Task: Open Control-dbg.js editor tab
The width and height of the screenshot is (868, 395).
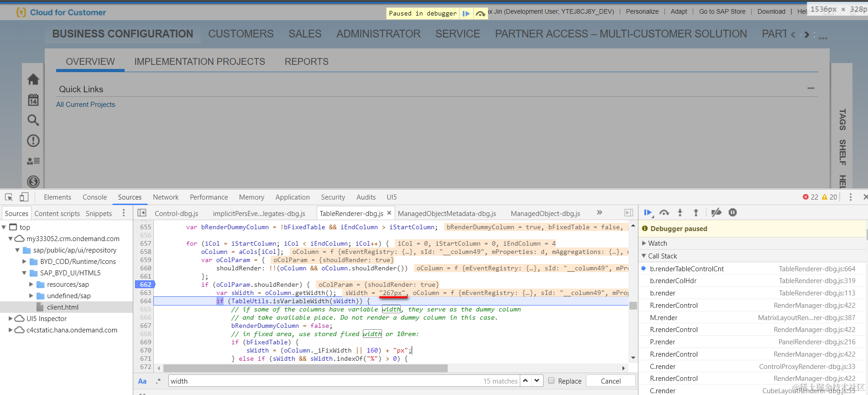Action: click(176, 213)
